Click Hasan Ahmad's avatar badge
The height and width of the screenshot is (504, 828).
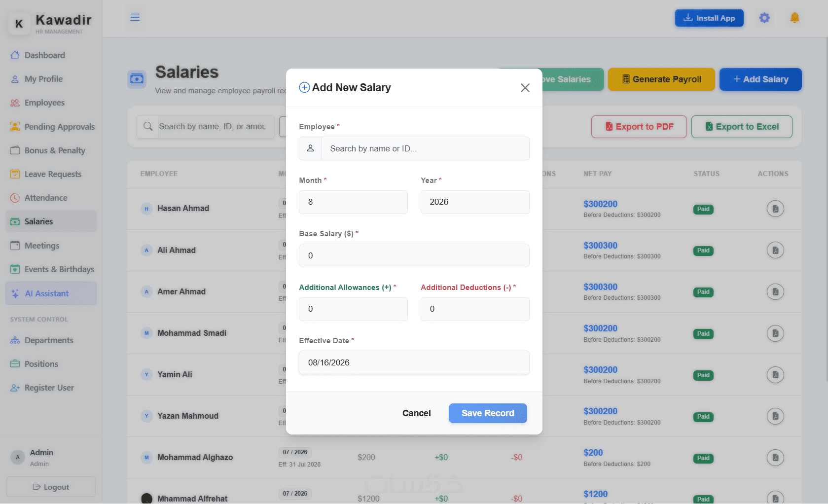[146, 209]
